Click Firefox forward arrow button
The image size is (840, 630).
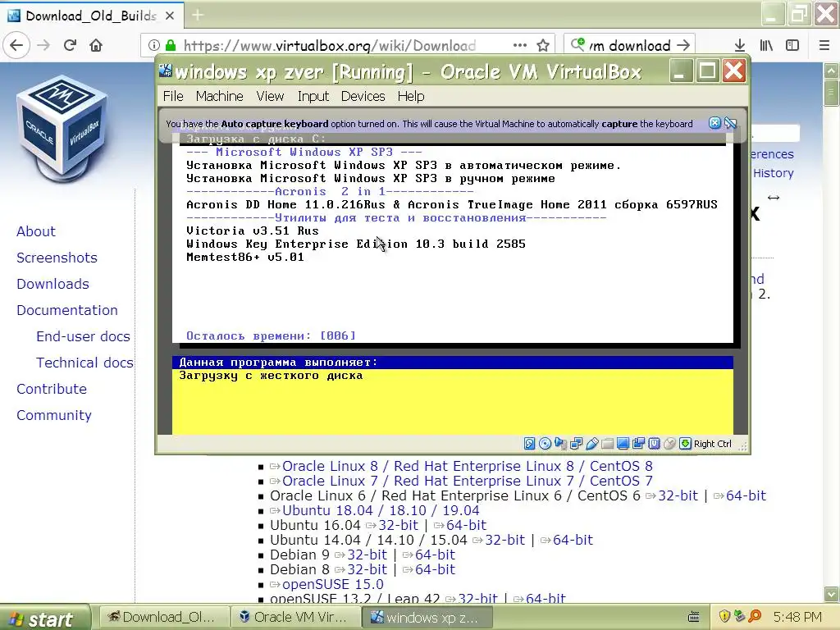(x=43, y=45)
